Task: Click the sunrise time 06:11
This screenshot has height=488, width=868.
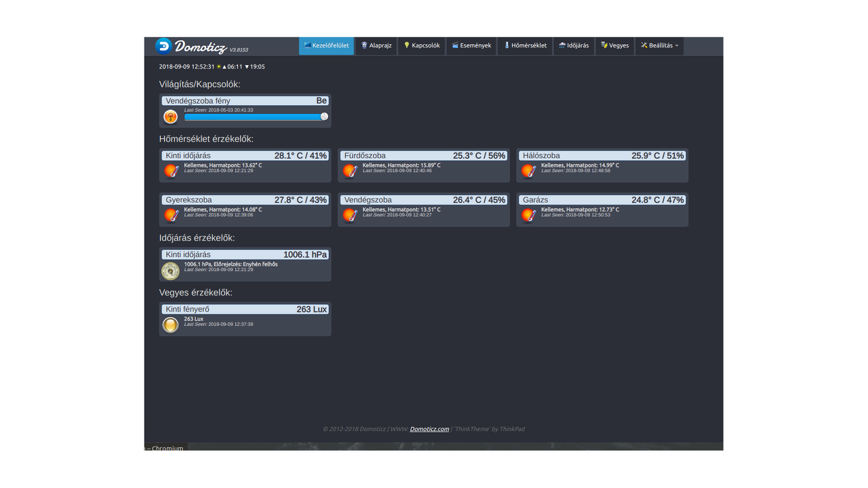Action: 235,66
